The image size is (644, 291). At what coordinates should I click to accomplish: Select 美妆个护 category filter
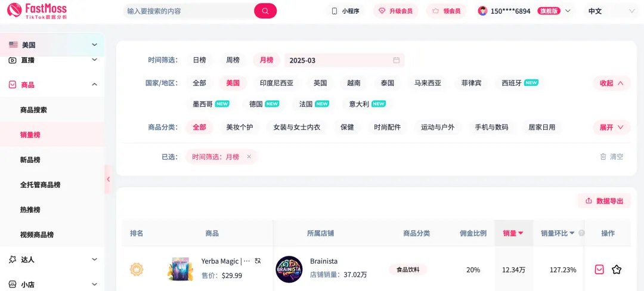(x=240, y=127)
